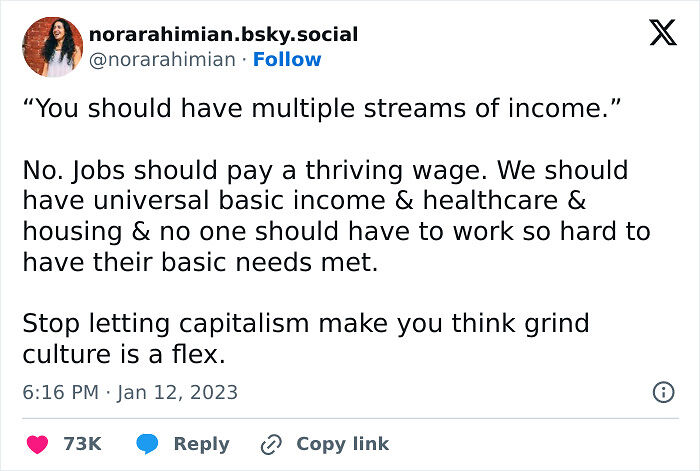Open norarahimian.bsky.social display name

(x=223, y=35)
